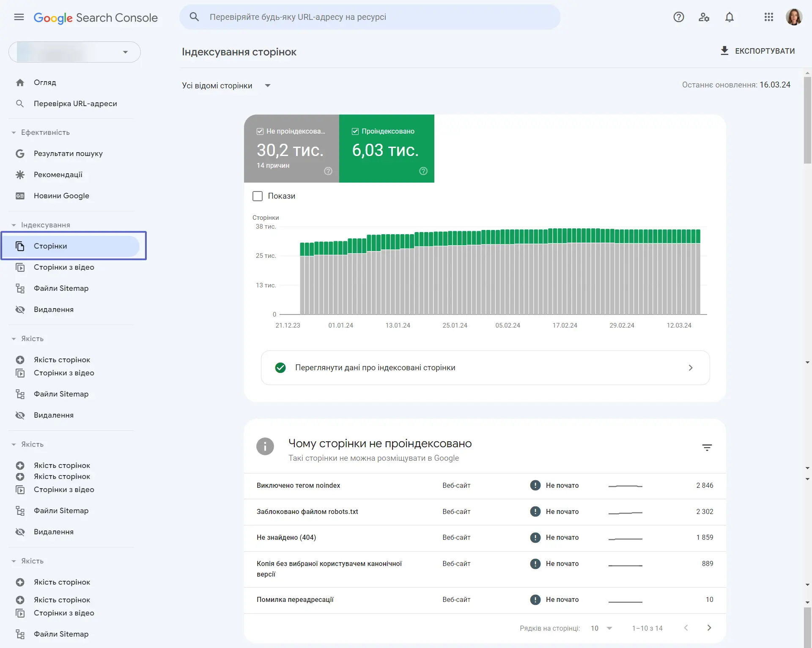812x648 pixels.
Task: Go to next table page arrow
Action: [709, 628]
